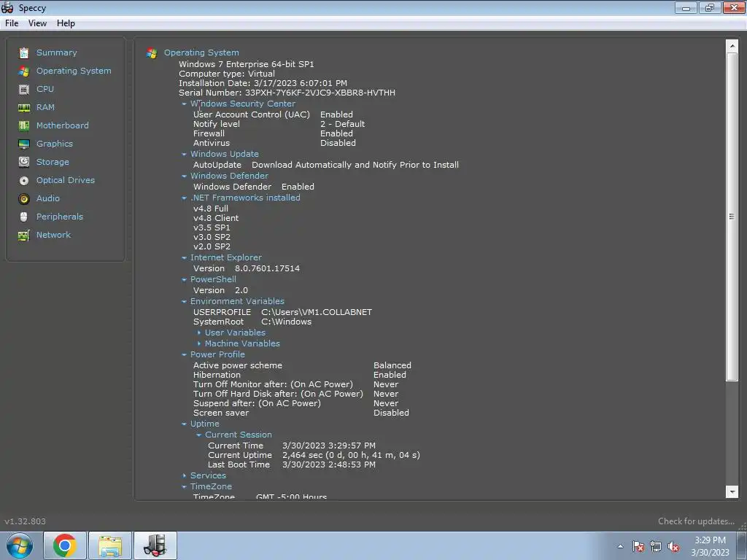Click the Windows flag icon beside Operating System heading

click(x=152, y=52)
